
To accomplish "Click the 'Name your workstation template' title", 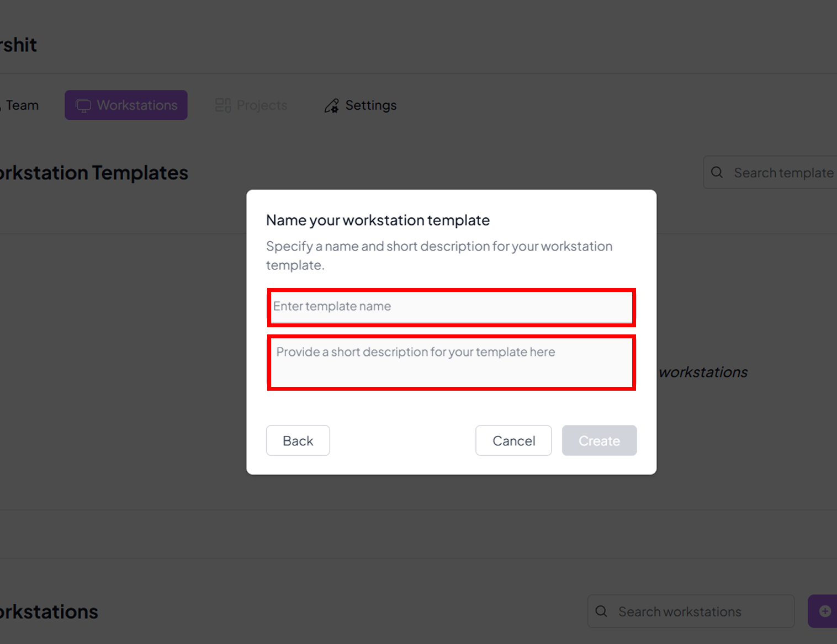I will tap(378, 220).
